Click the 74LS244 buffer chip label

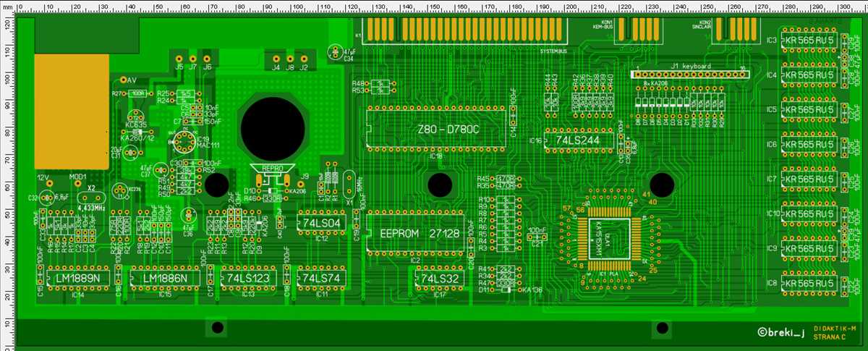tap(578, 140)
